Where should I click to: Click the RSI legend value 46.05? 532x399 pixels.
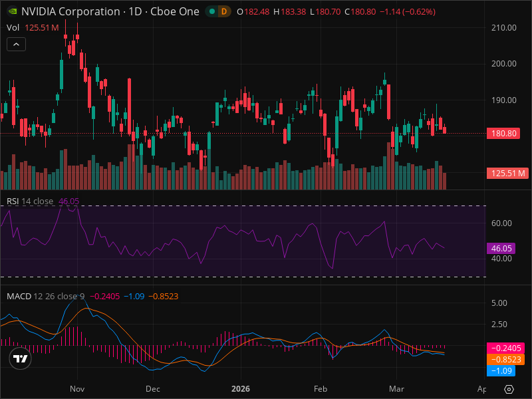69,201
